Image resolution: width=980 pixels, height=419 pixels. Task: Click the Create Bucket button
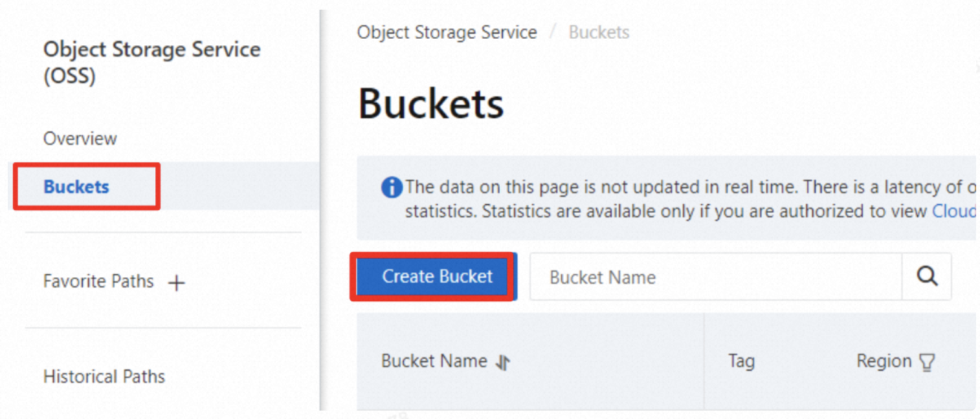click(432, 276)
